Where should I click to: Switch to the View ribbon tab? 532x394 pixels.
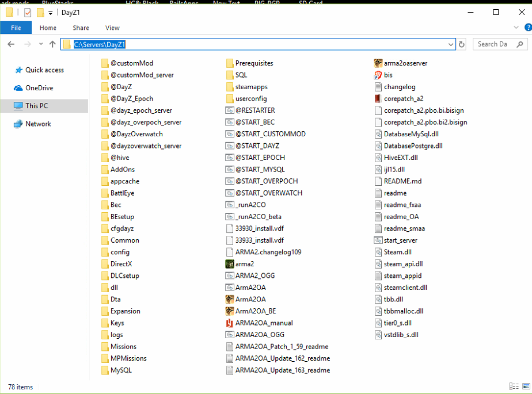(x=112, y=28)
